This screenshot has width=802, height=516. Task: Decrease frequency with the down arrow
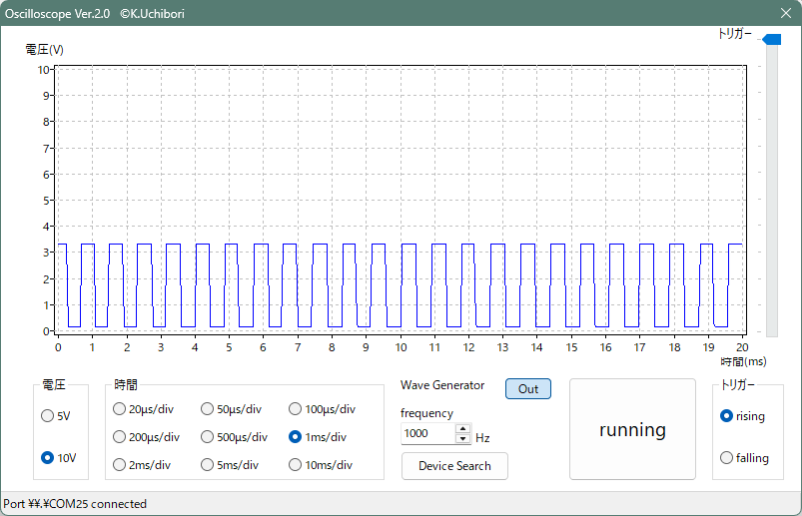tap(462, 439)
